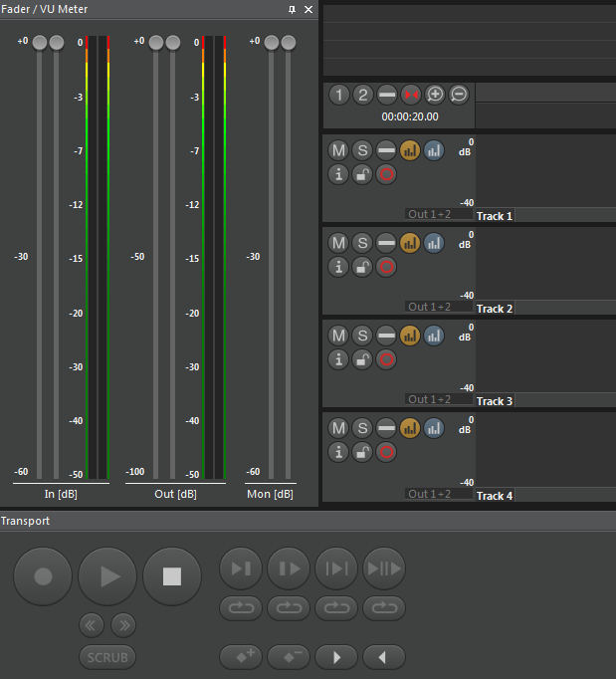The image size is (616, 679).
Task: Click the blue meter icon on Track 3
Action: pos(434,336)
